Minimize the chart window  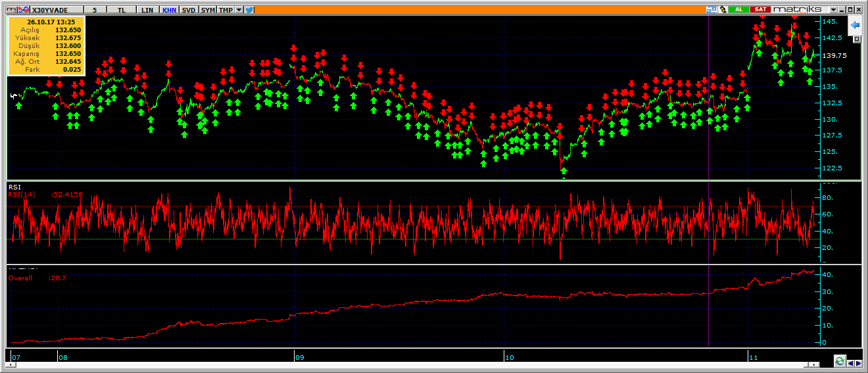tap(842, 10)
